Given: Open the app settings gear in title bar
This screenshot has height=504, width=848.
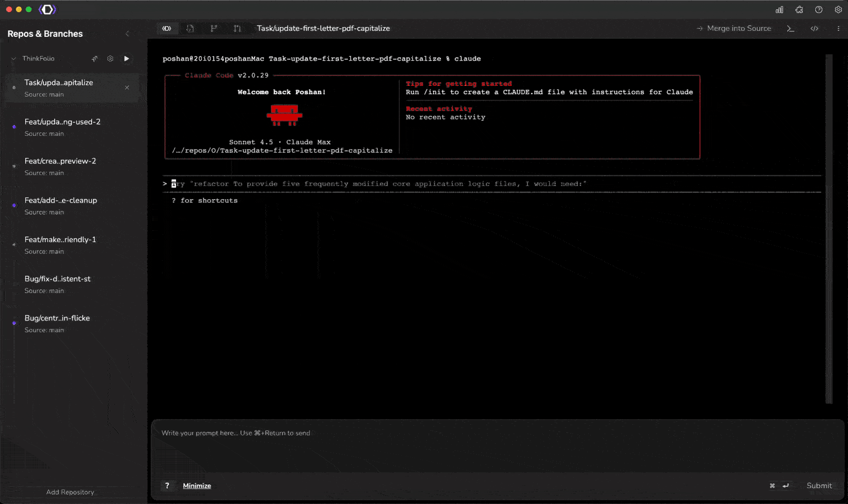Looking at the screenshot, I should click(x=838, y=10).
